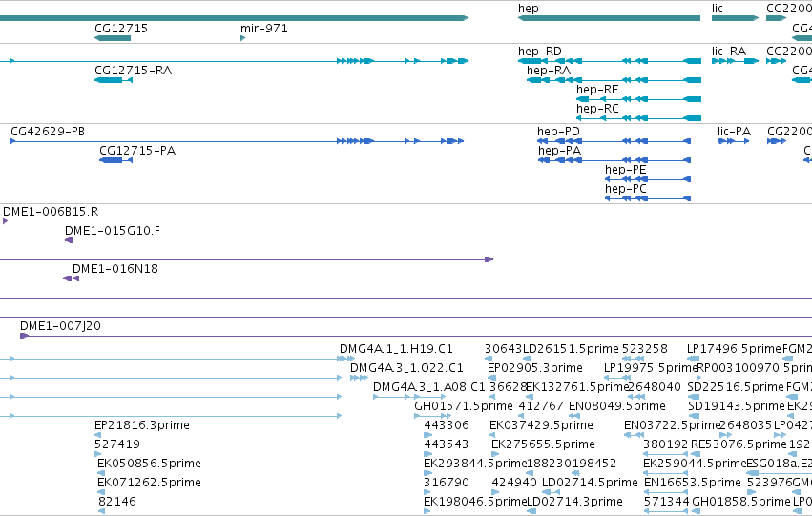812x516 pixels.
Task: Click the LD02714.5prime EST
Action: pos(551,492)
